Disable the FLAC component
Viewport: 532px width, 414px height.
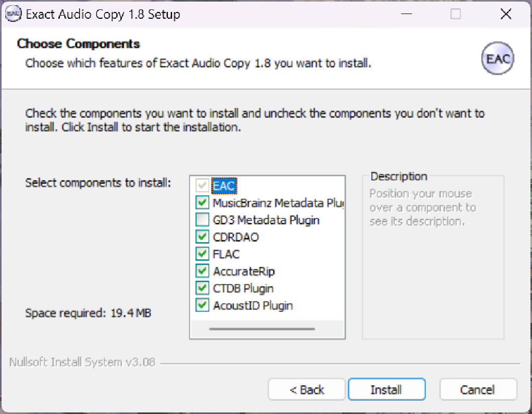point(202,254)
